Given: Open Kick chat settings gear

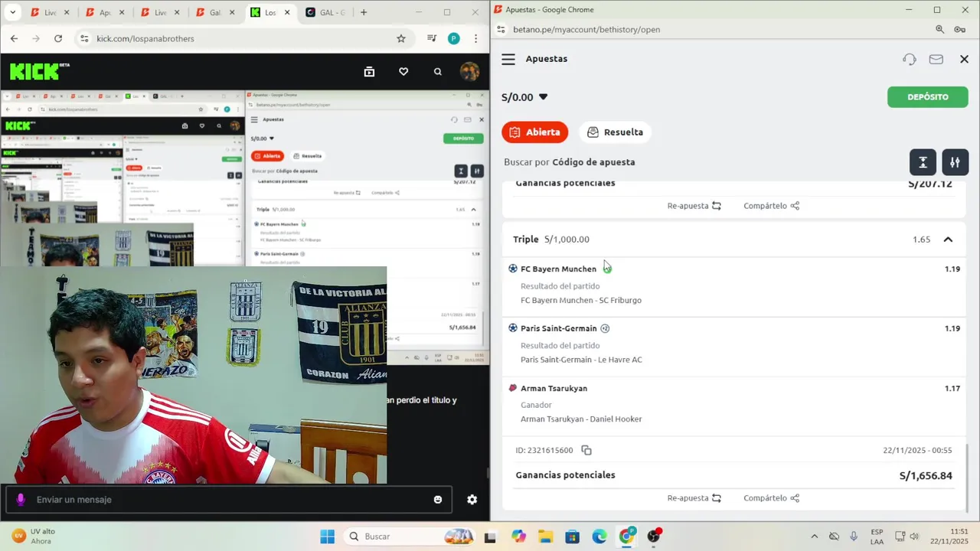Looking at the screenshot, I should tap(472, 500).
